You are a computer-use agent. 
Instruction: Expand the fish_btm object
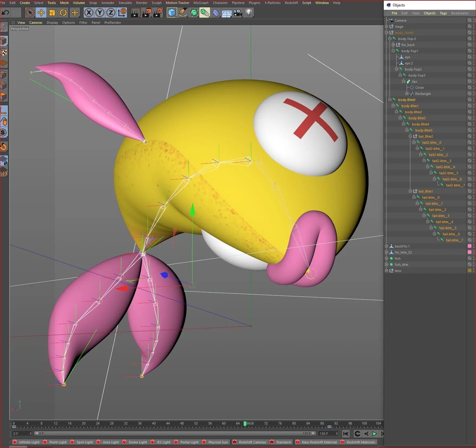[x=387, y=264]
